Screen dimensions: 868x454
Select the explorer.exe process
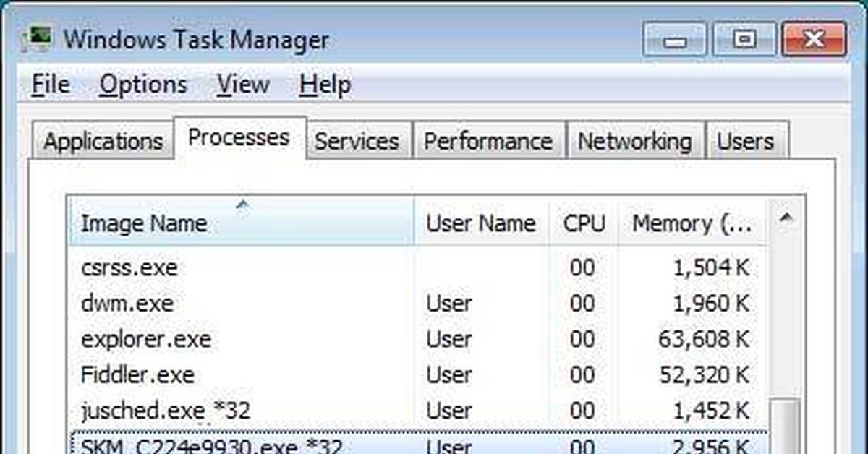(146, 339)
